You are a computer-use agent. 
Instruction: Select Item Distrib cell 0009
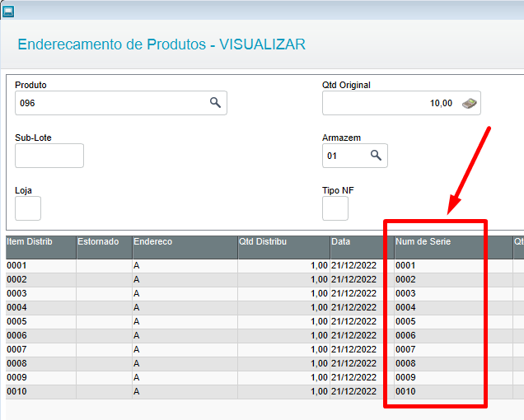pyautogui.click(x=41, y=378)
